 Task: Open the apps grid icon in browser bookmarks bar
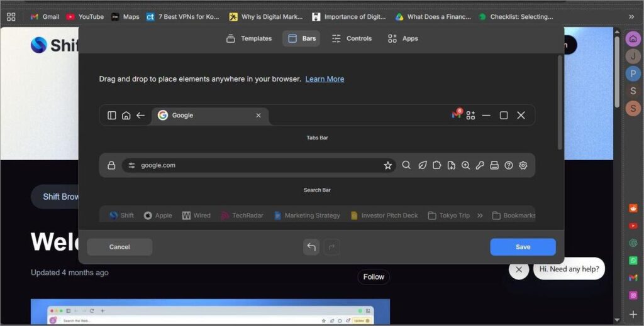pyautogui.click(x=11, y=17)
